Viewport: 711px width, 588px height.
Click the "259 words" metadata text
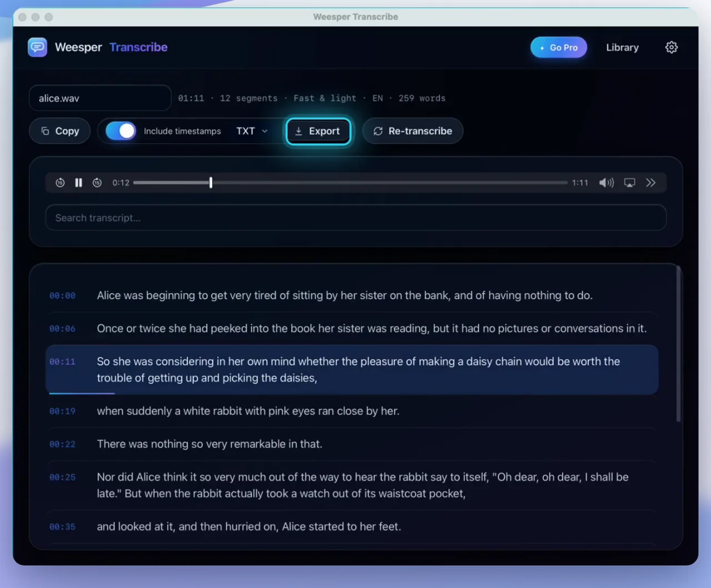(422, 98)
